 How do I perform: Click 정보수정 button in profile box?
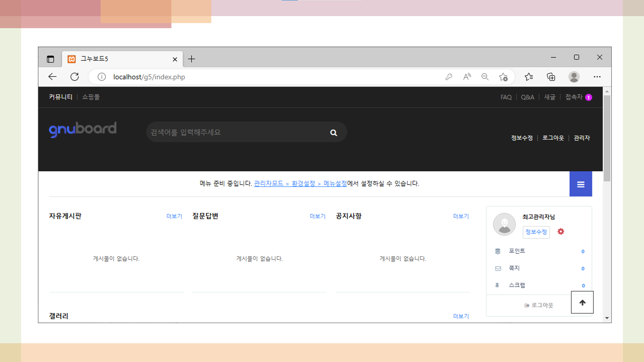point(536,232)
